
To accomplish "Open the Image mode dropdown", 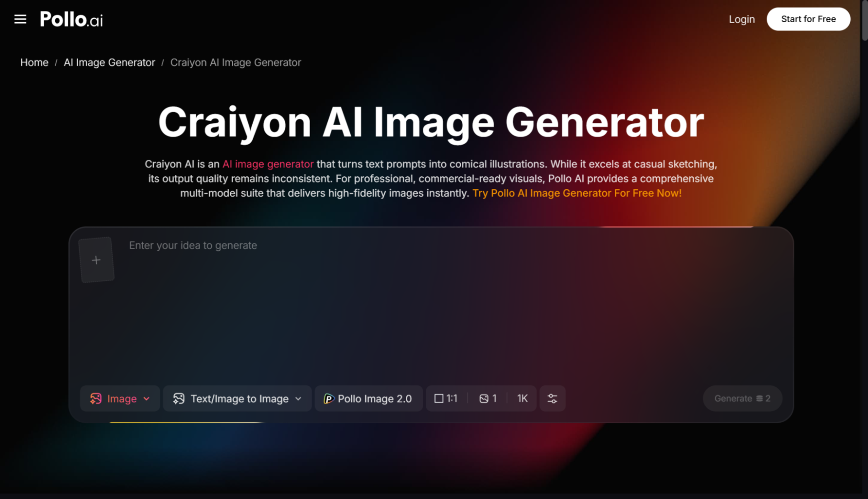I will click(120, 398).
